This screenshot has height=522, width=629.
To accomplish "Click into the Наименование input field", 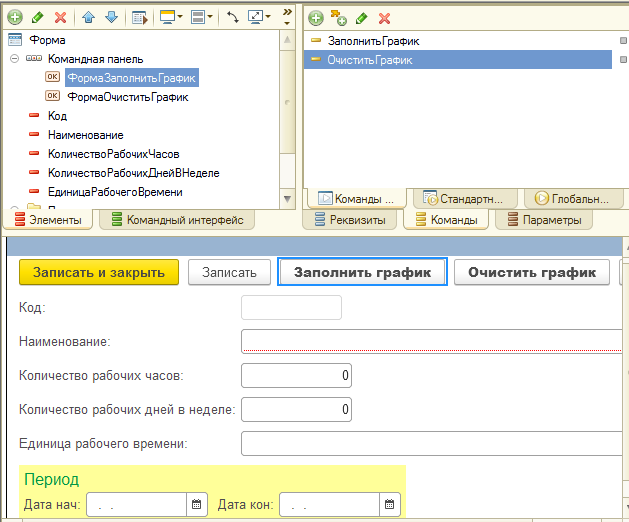I will point(430,342).
